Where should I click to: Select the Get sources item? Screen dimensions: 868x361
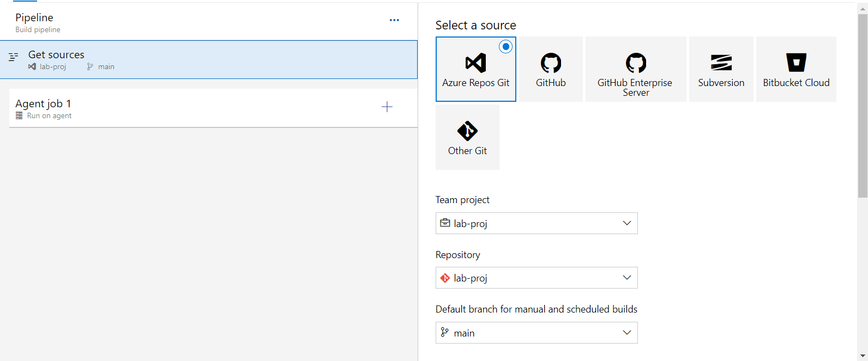(57, 55)
